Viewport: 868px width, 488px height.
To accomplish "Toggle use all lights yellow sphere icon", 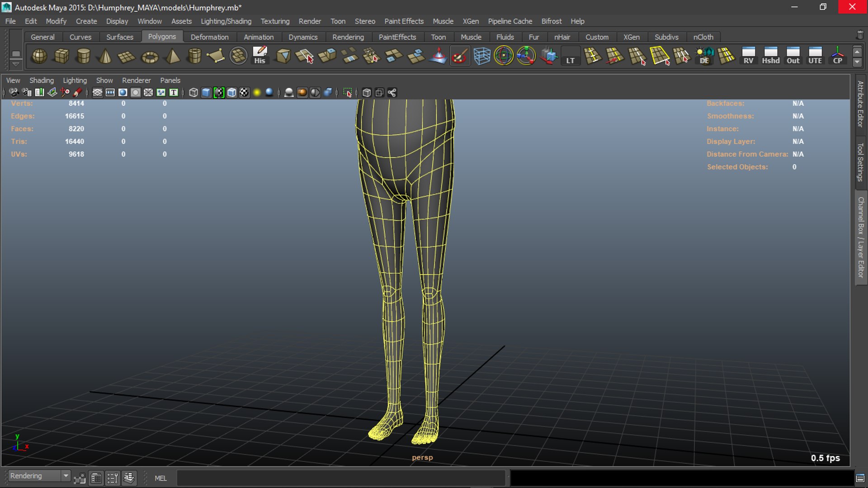I will point(257,93).
